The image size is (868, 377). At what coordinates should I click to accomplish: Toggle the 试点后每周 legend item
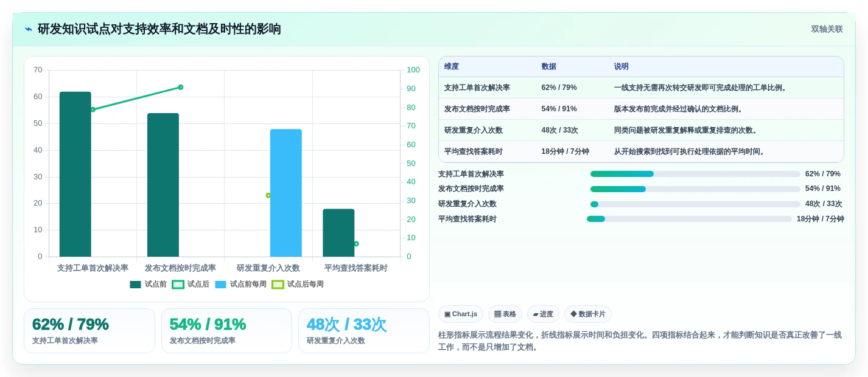pos(298,284)
